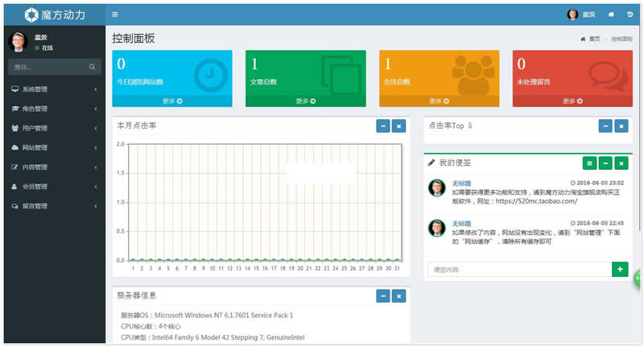The width and height of the screenshot is (644, 347).
Task: Close the 服务器信息 panel
Action: [x=398, y=296]
